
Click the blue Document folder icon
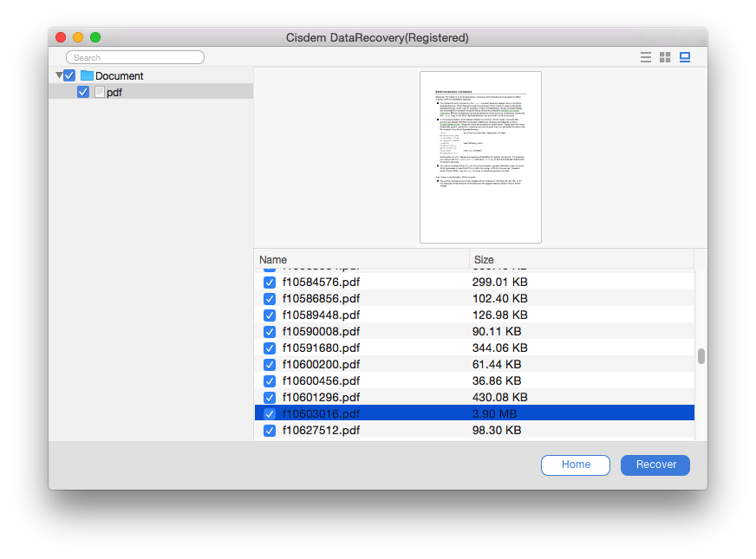pos(87,75)
